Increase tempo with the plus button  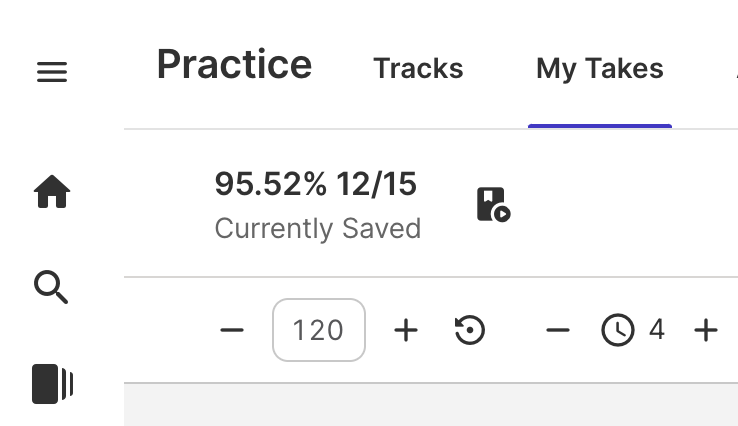[406, 330]
